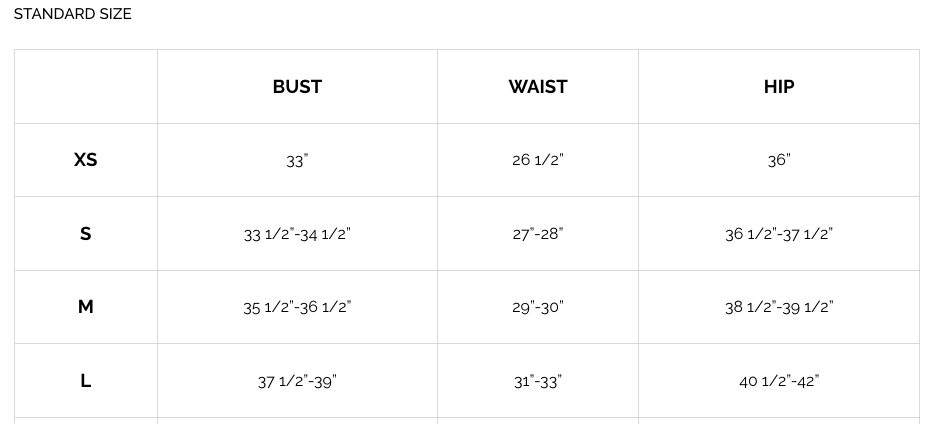
Task: Click M bust cell 35 1/2"-36 1/2"
Action: click(297, 307)
